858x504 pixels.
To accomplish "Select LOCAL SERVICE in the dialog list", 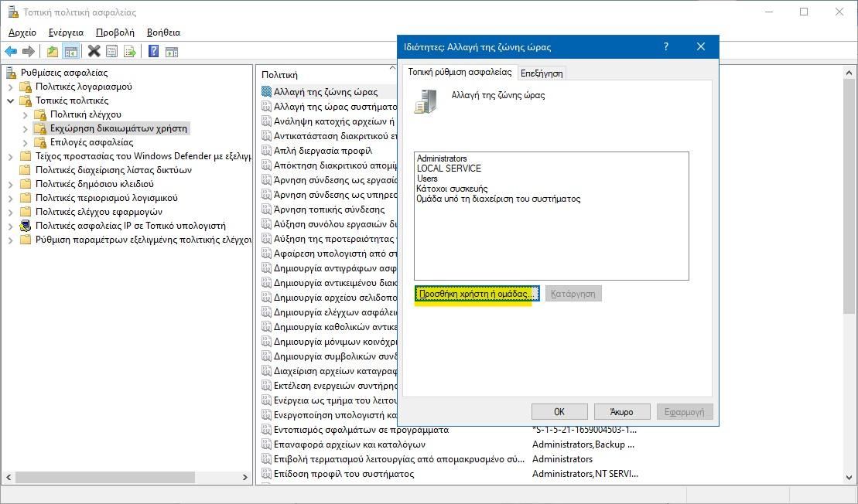I will [450, 169].
